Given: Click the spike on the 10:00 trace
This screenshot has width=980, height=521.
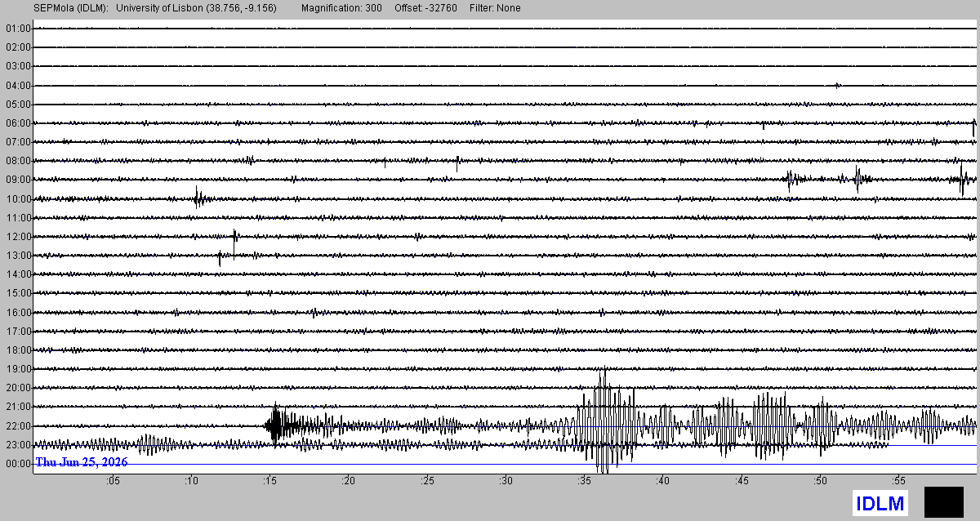Looking at the screenshot, I should point(198,198).
